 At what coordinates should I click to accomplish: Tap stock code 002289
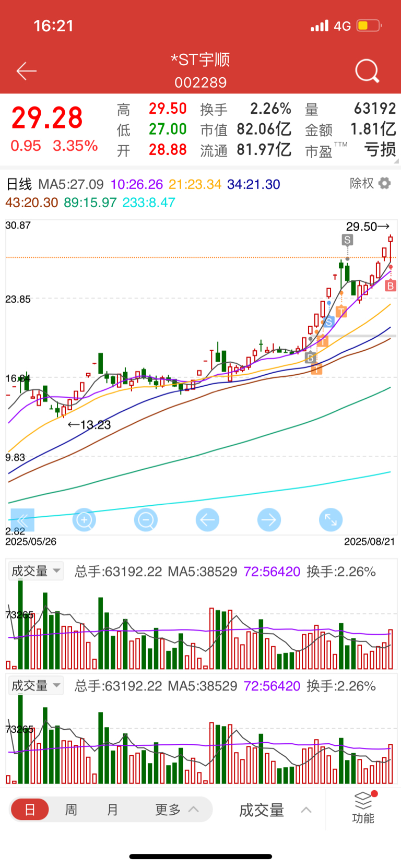(200, 82)
